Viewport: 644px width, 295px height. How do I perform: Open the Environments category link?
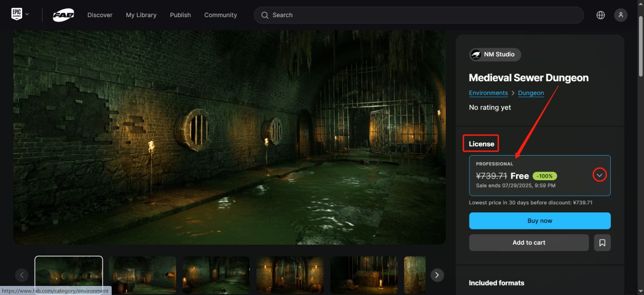pos(489,93)
